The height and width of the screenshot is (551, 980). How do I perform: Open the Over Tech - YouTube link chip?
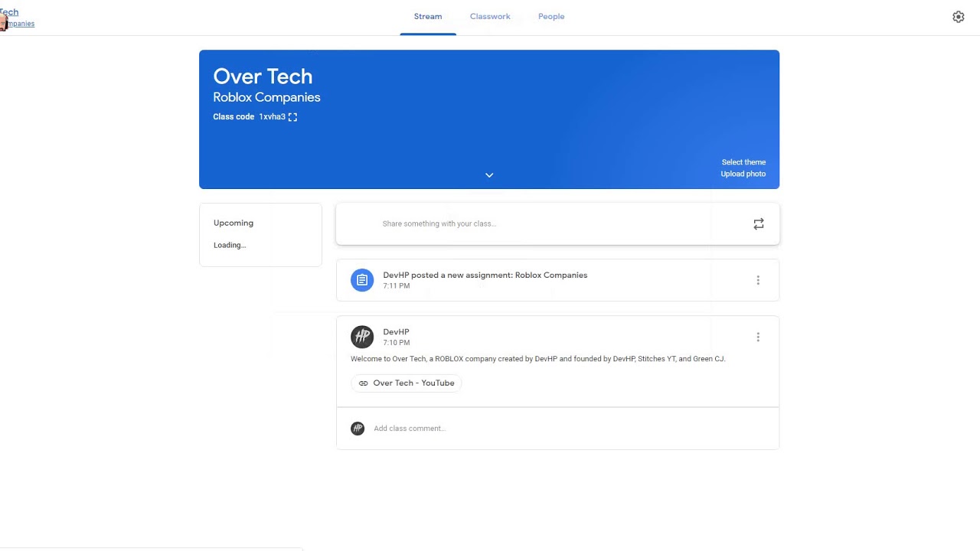click(407, 383)
